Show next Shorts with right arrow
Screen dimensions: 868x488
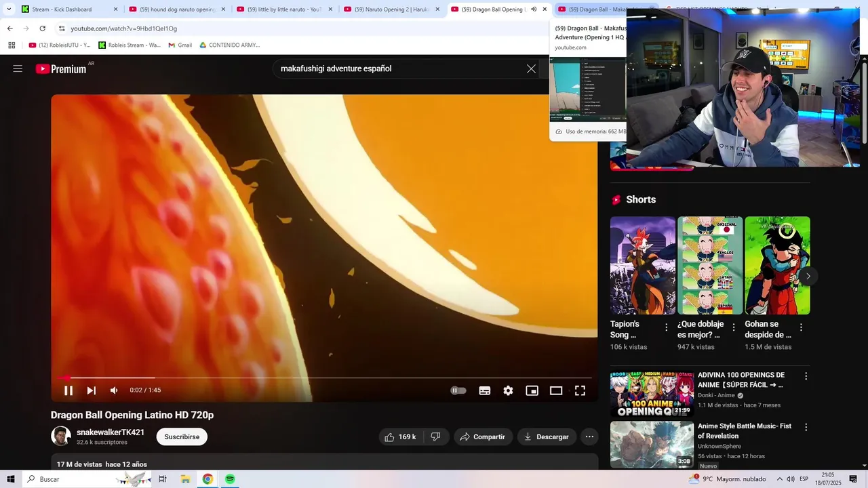(808, 276)
